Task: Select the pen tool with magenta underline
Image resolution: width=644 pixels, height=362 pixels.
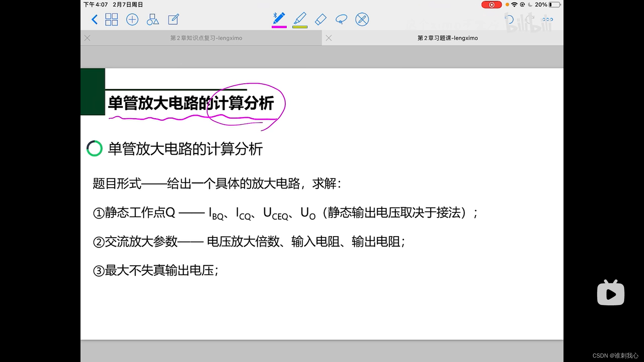Action: click(279, 18)
